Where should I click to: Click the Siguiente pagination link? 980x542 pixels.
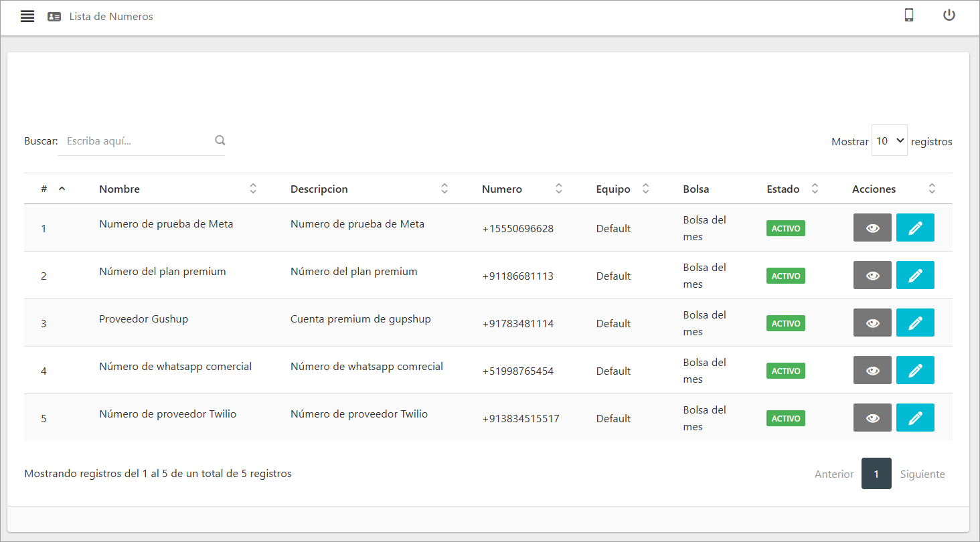[x=922, y=474]
